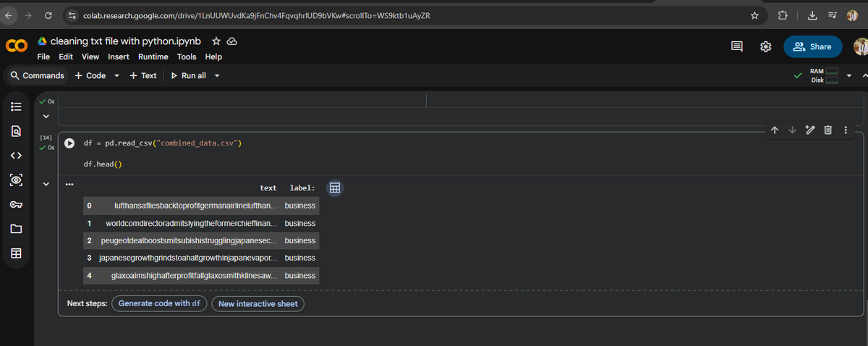Move the cell down with the arrow
Screen dimensions: 868x346
[x=791, y=131]
